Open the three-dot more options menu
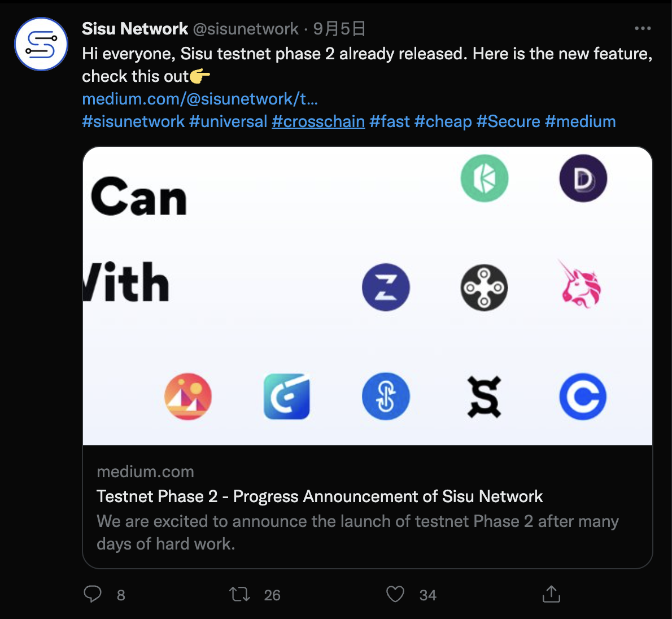The height and width of the screenshot is (619, 672). (x=643, y=28)
